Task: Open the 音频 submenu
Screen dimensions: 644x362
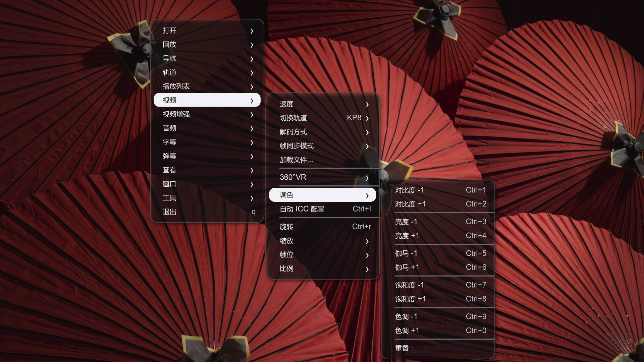Action: [207, 128]
